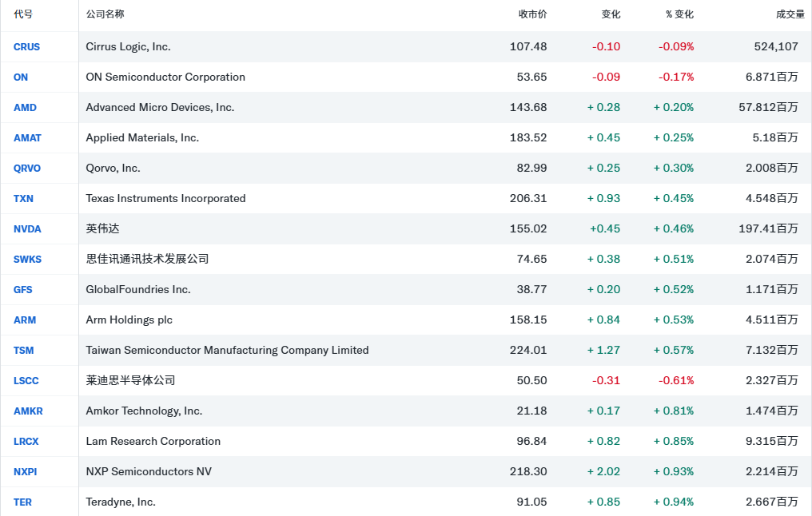Viewport: 812px width, 516px height.
Task: Click the change value -0.31
Action: [x=607, y=381]
